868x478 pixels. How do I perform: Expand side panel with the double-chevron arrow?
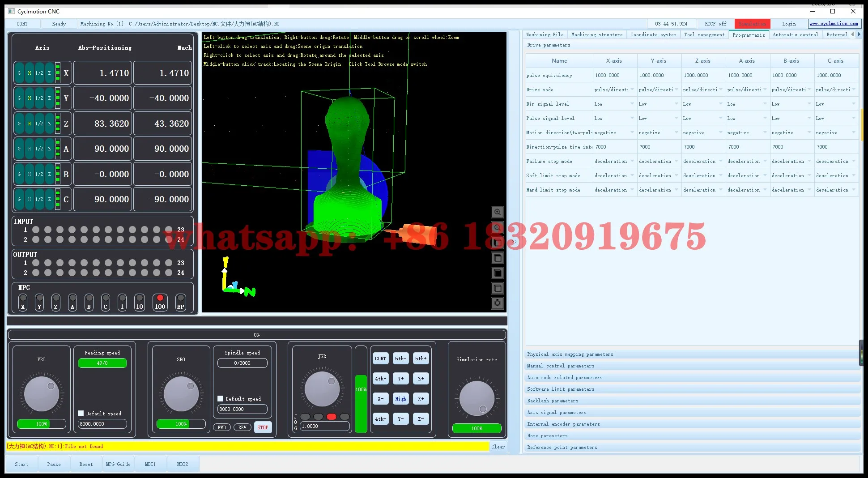[x=514, y=242]
